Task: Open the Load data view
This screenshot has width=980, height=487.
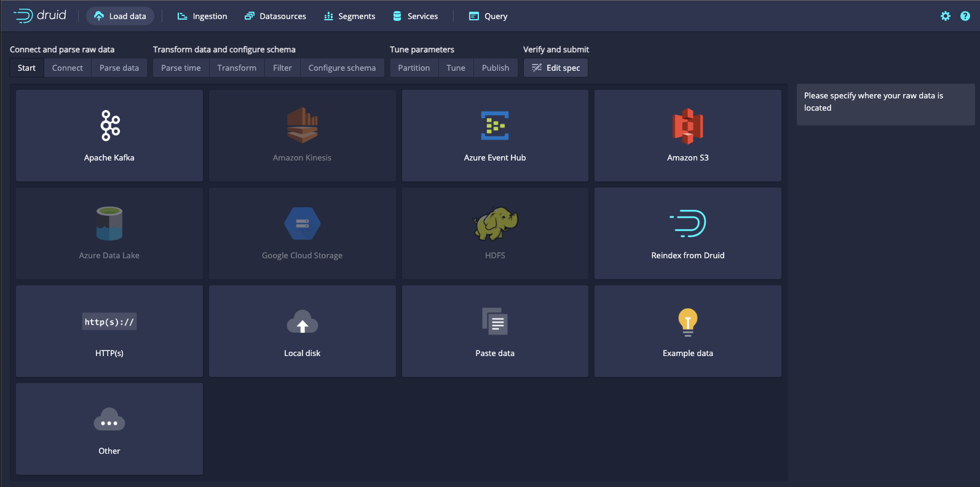Action: (120, 16)
